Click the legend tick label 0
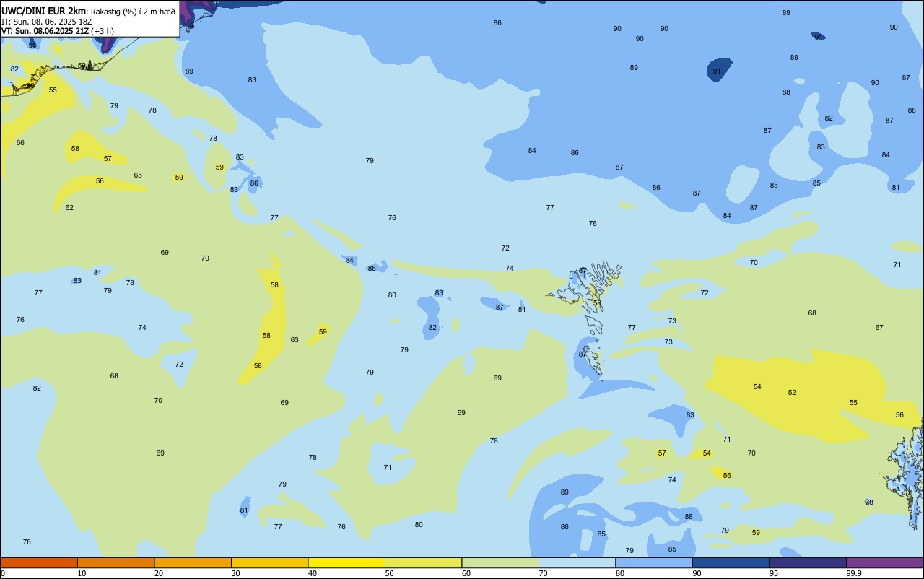Screen dimensions: 924x579 [3, 573]
